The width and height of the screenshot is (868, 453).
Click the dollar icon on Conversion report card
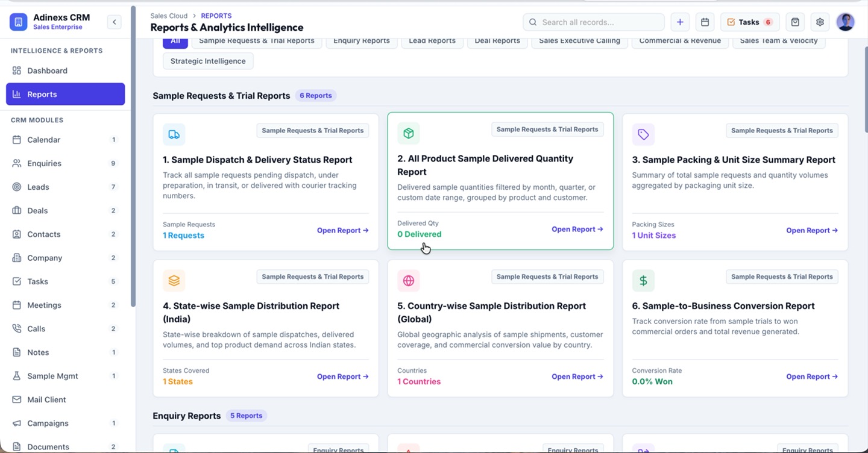point(643,281)
